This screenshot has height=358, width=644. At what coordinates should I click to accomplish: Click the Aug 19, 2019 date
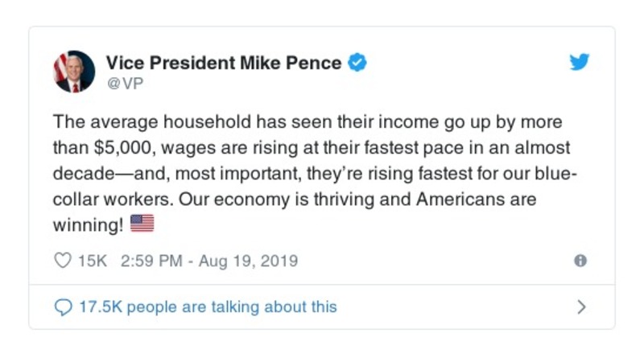pyautogui.click(x=250, y=261)
